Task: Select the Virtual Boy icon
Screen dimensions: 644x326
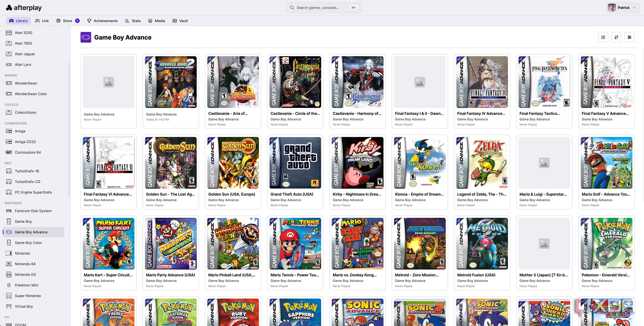Action: pyautogui.click(x=9, y=307)
